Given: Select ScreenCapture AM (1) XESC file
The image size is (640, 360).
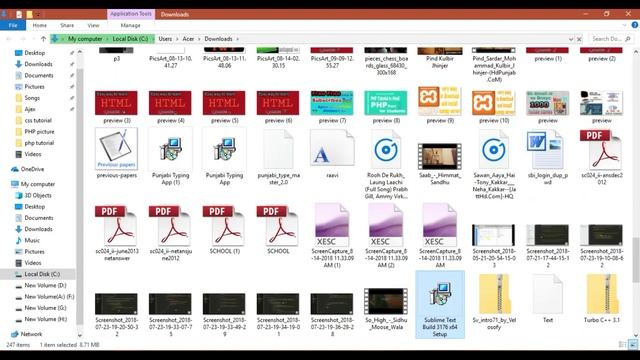Looking at the screenshot, I should [x=332, y=225].
